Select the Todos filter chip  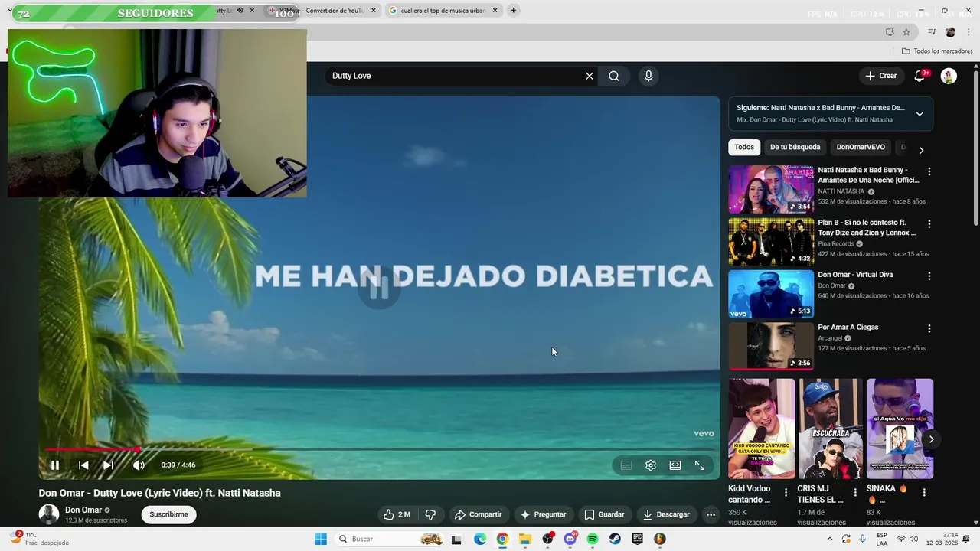[744, 147]
